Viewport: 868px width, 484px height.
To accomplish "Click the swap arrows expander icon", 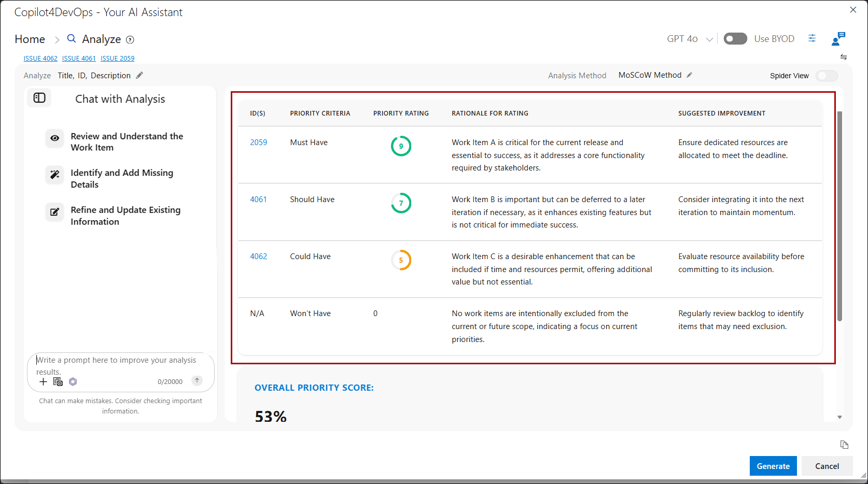I will coord(844,57).
